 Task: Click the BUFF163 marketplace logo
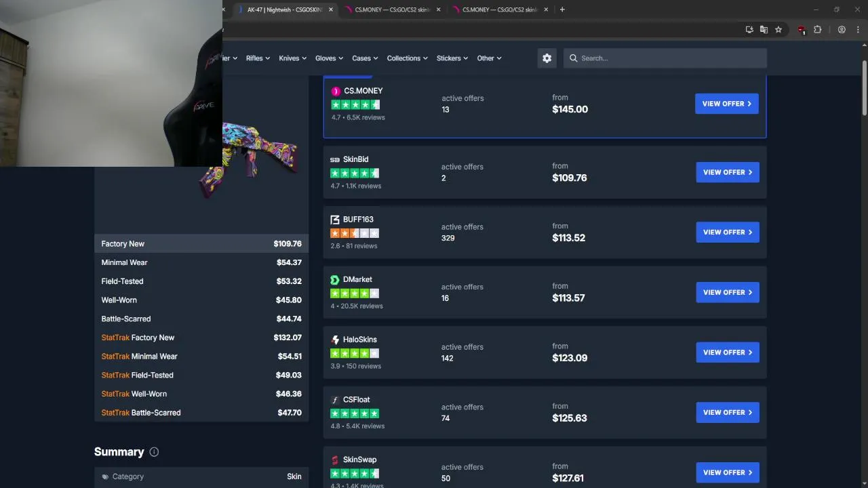tap(334, 220)
